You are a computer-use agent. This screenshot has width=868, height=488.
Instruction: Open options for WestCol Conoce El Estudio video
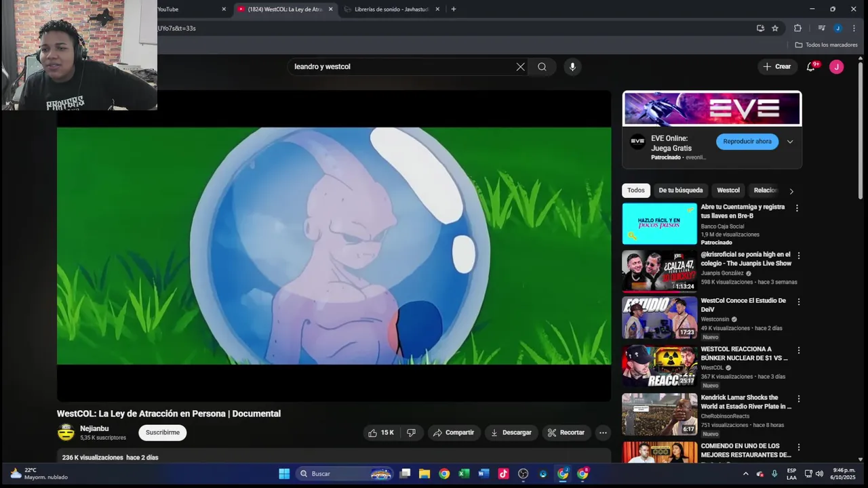tap(798, 302)
